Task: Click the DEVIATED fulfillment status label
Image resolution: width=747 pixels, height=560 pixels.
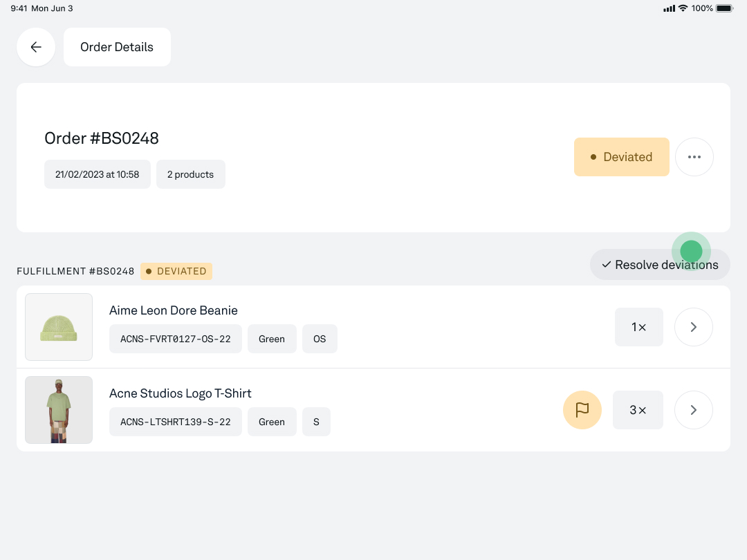Action: click(176, 271)
